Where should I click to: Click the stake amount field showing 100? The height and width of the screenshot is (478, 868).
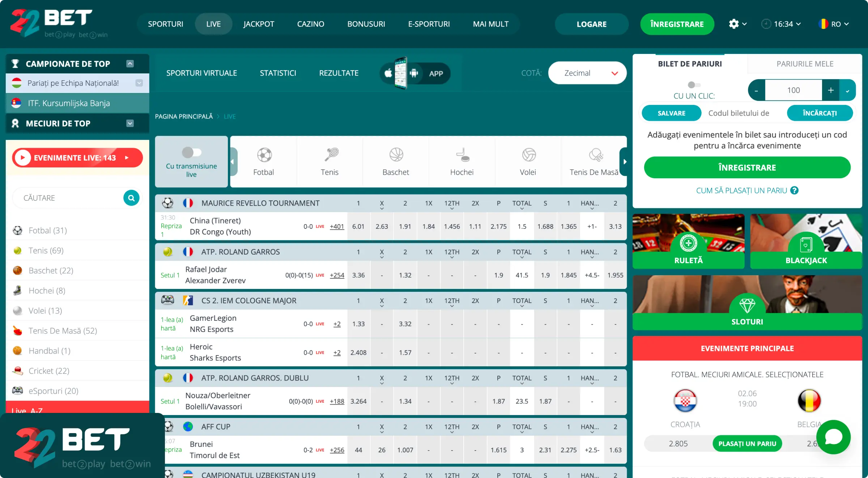click(x=793, y=90)
